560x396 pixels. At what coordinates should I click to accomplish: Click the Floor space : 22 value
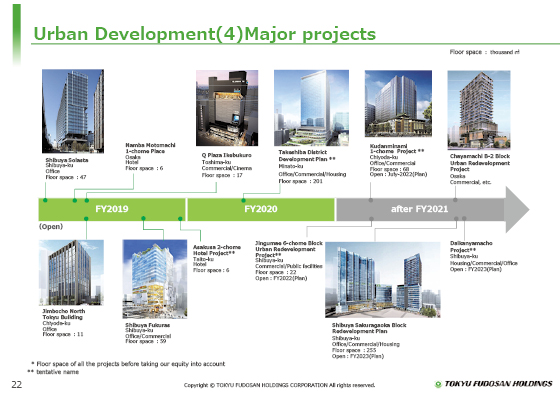click(276, 272)
